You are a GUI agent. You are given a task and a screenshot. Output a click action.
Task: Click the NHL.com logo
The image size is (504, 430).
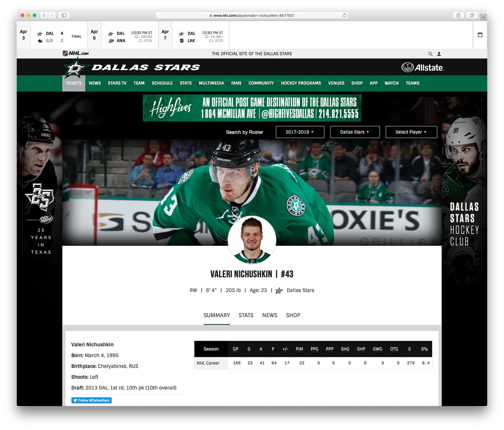click(x=76, y=53)
